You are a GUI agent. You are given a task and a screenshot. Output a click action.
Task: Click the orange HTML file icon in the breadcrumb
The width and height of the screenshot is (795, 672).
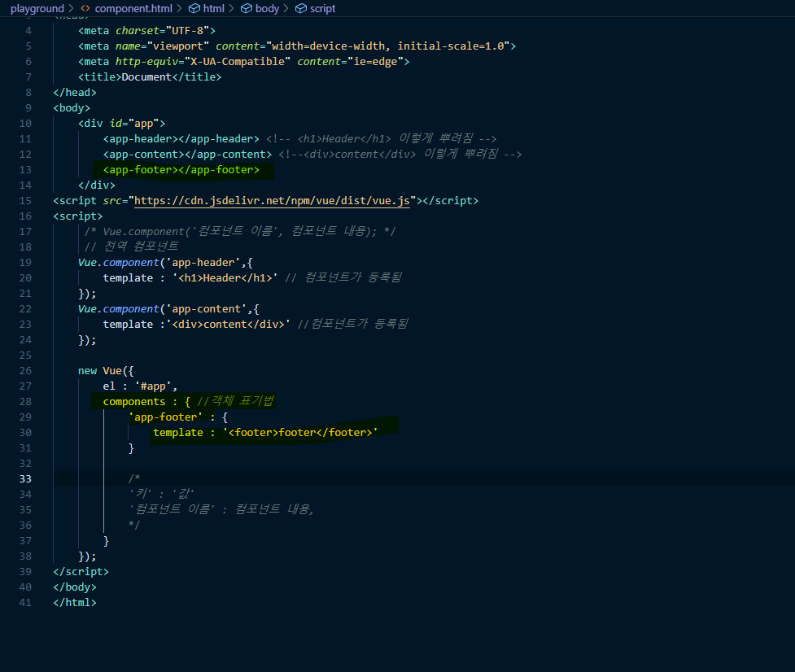click(x=85, y=9)
